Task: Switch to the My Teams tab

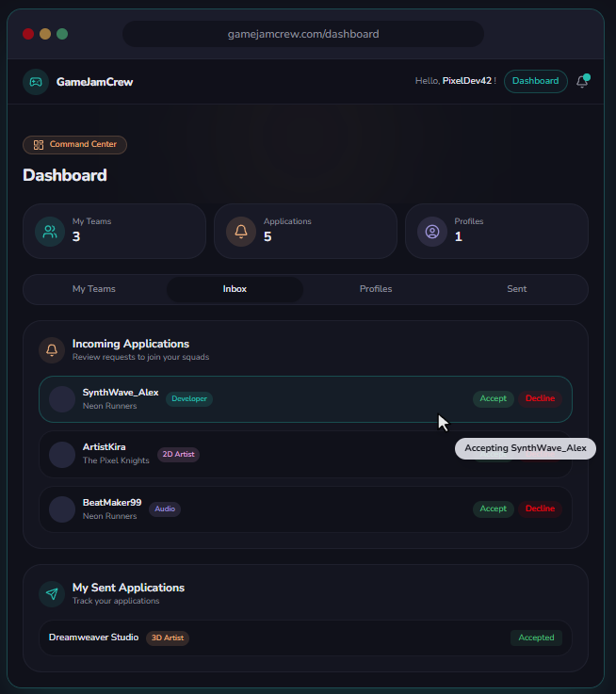Action: coord(94,289)
